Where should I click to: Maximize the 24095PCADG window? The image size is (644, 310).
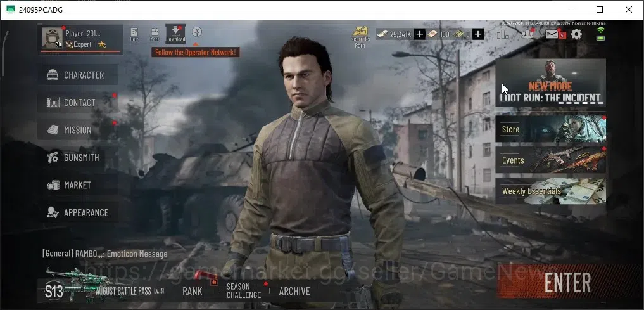(600, 10)
